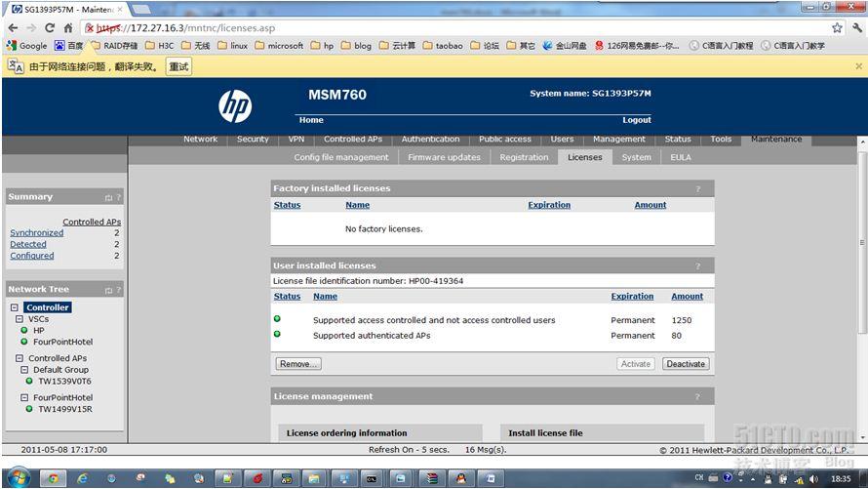
Task: Collapse the Controlled APs tree node
Action: pos(20,358)
